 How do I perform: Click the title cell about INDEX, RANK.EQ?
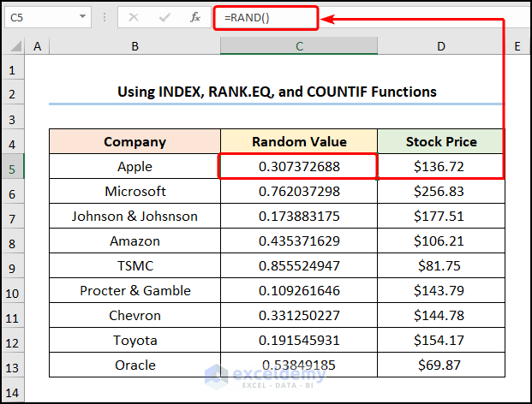coord(276,92)
